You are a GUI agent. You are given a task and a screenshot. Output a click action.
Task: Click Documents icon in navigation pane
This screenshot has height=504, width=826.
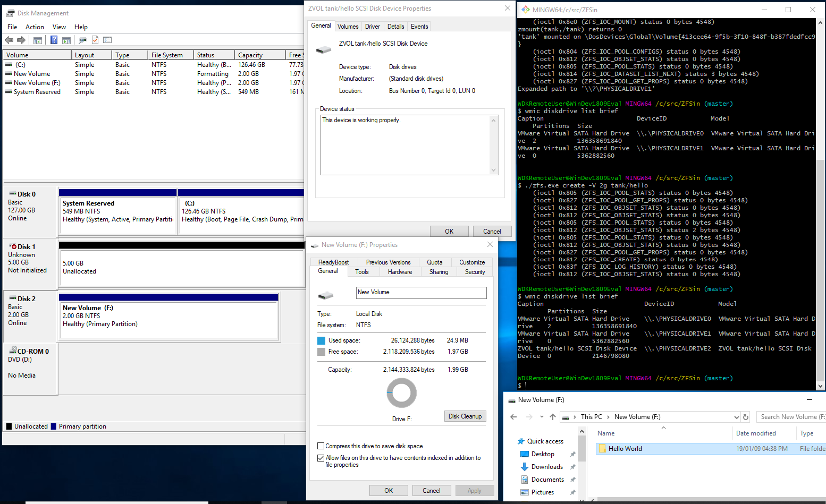[525, 480]
